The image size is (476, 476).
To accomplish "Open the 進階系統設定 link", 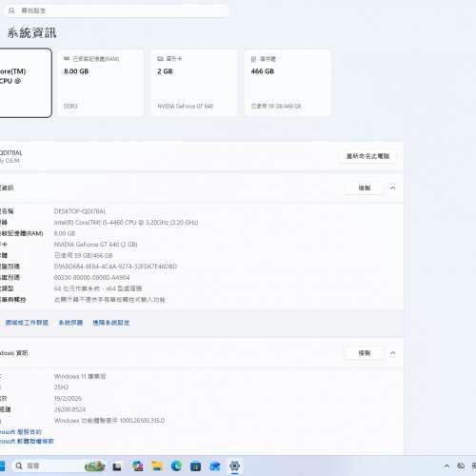I will point(111,323).
